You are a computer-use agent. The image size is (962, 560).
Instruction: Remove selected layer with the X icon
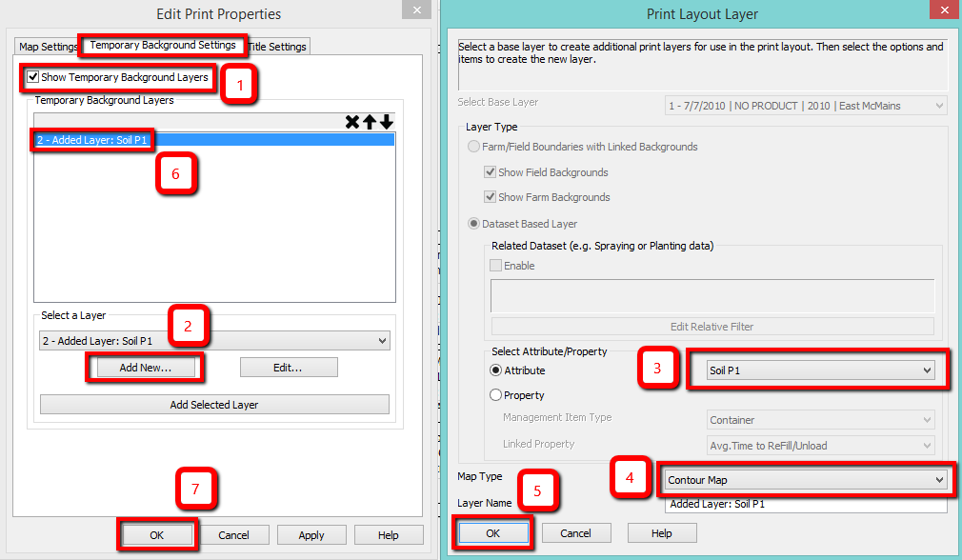click(x=352, y=122)
